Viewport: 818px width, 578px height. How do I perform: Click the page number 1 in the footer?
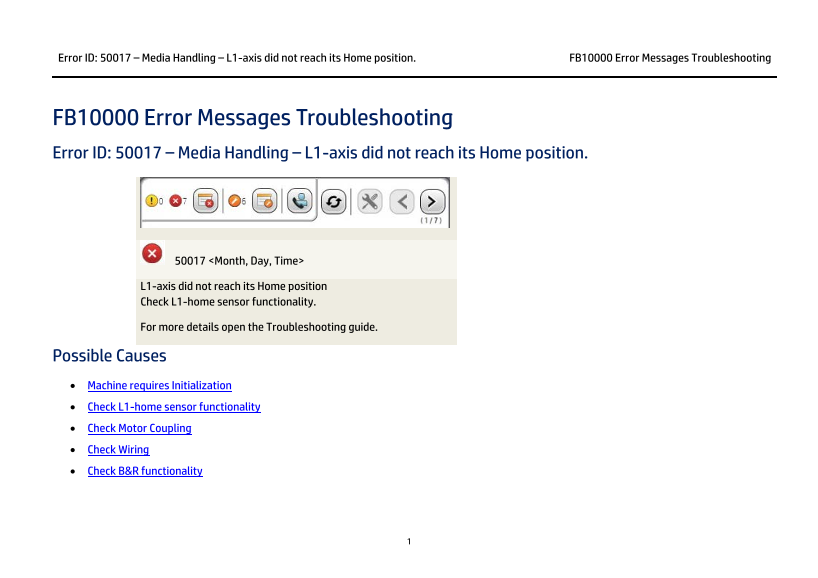[x=409, y=541]
